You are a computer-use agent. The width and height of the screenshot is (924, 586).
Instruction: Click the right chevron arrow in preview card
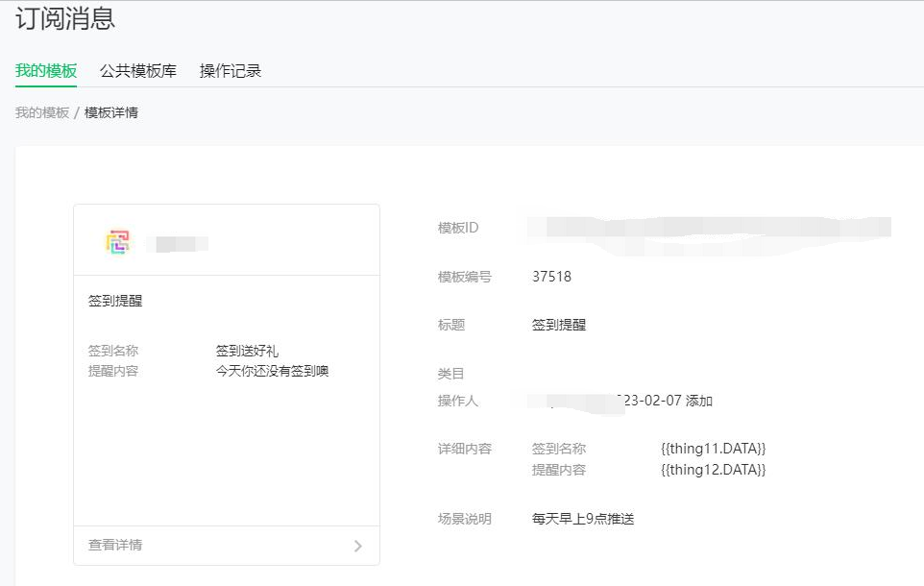pyautogui.click(x=358, y=546)
